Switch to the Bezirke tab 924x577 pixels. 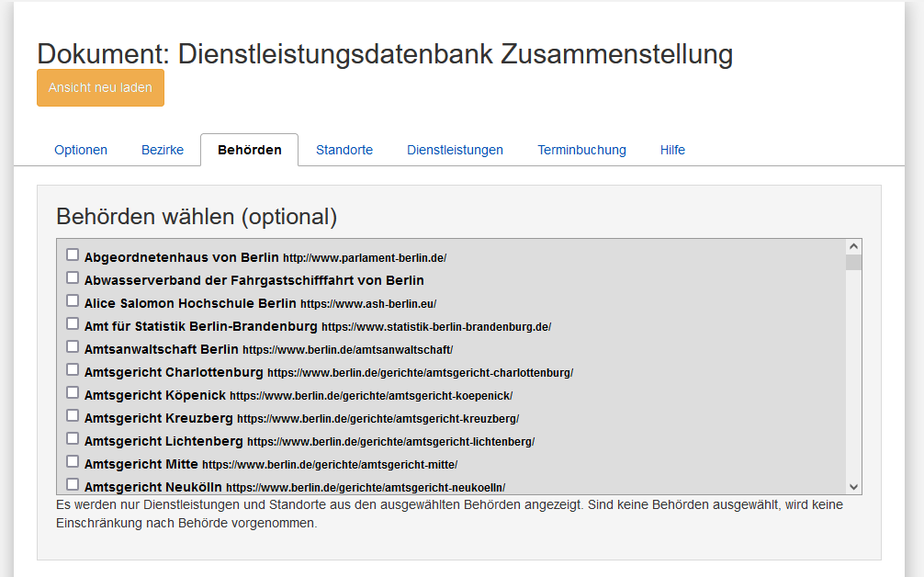point(163,150)
